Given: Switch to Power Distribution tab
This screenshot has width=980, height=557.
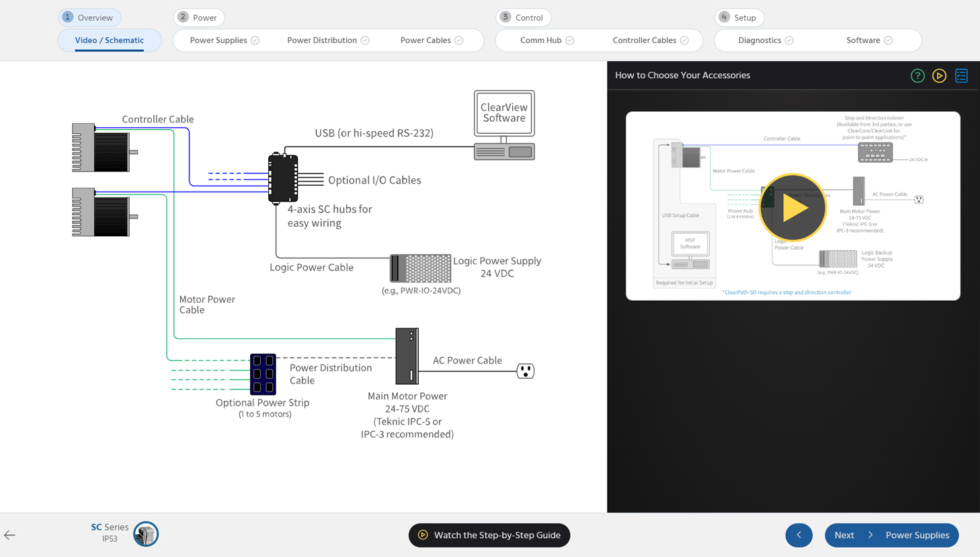Looking at the screenshot, I should tap(327, 40).
